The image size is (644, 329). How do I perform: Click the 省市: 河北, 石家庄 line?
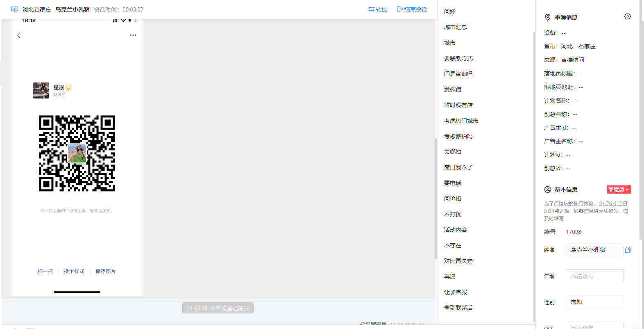[x=570, y=46]
